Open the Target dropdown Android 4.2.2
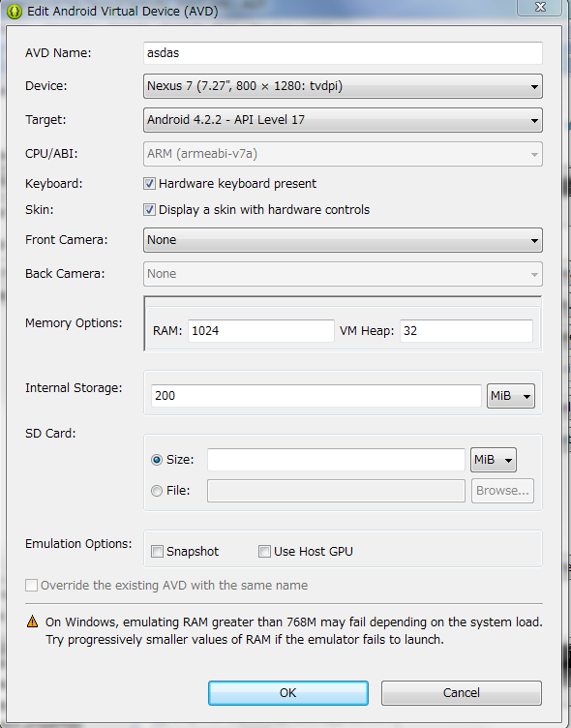This screenshot has width=571, height=728. (x=343, y=120)
